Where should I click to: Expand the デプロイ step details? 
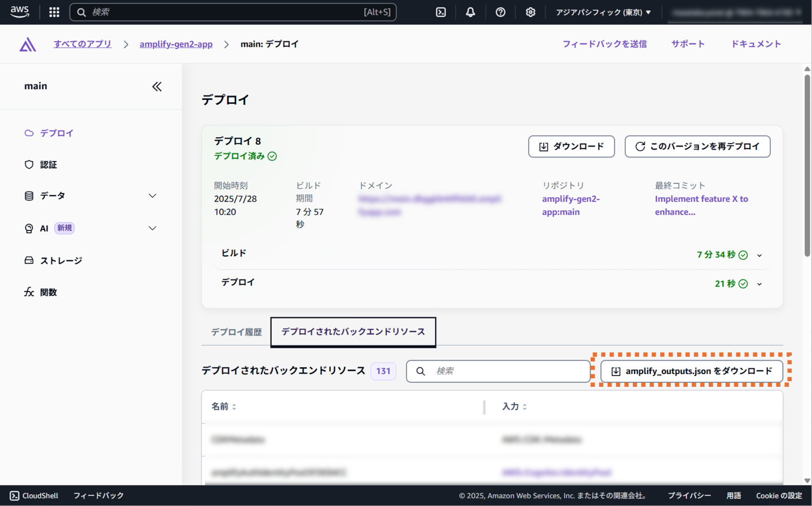[759, 284]
